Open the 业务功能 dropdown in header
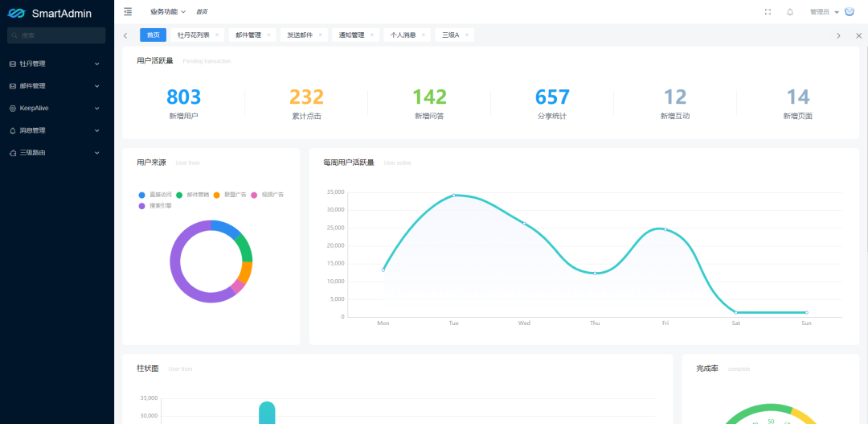The width and height of the screenshot is (868, 424). point(167,12)
